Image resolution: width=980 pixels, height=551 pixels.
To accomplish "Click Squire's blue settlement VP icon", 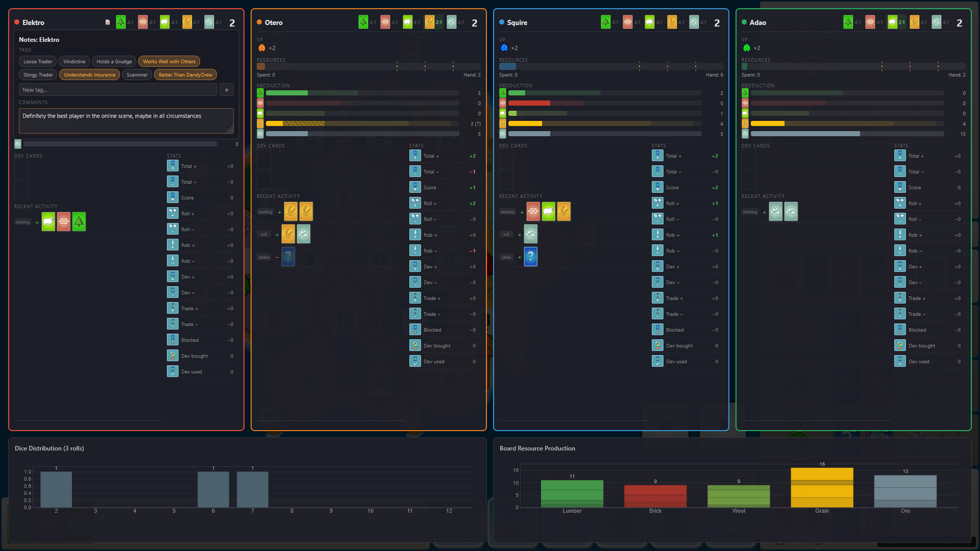I will coord(504,48).
